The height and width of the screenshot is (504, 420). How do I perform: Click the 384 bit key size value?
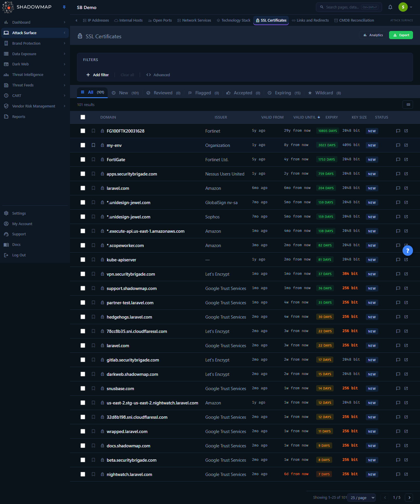(350, 274)
